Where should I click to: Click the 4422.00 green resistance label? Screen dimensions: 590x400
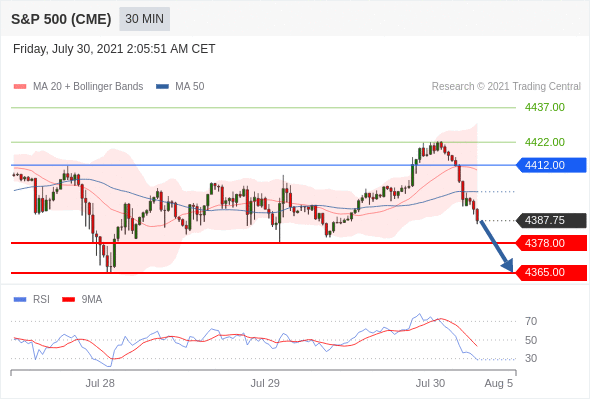tap(545, 142)
